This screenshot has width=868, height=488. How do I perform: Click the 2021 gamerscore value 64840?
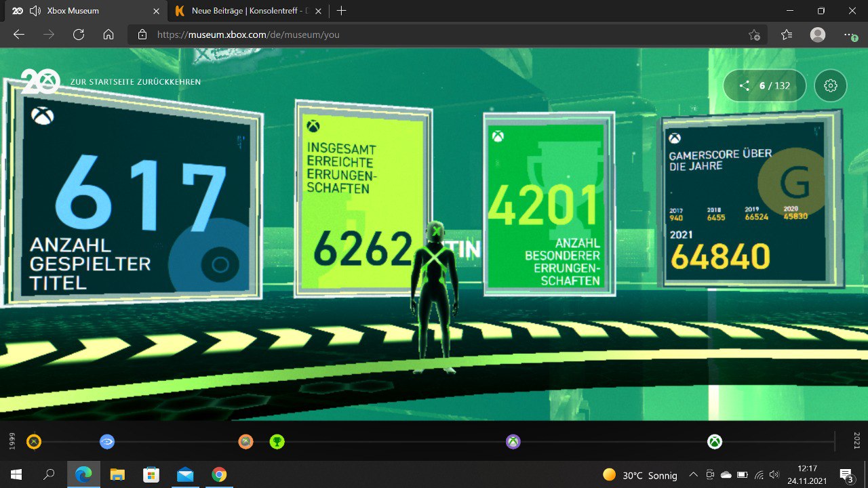tap(720, 257)
